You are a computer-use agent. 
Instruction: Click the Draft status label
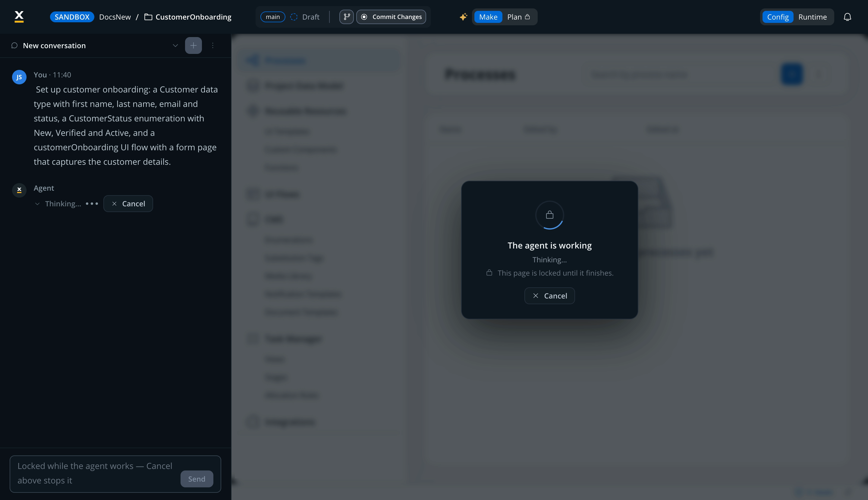tap(311, 17)
